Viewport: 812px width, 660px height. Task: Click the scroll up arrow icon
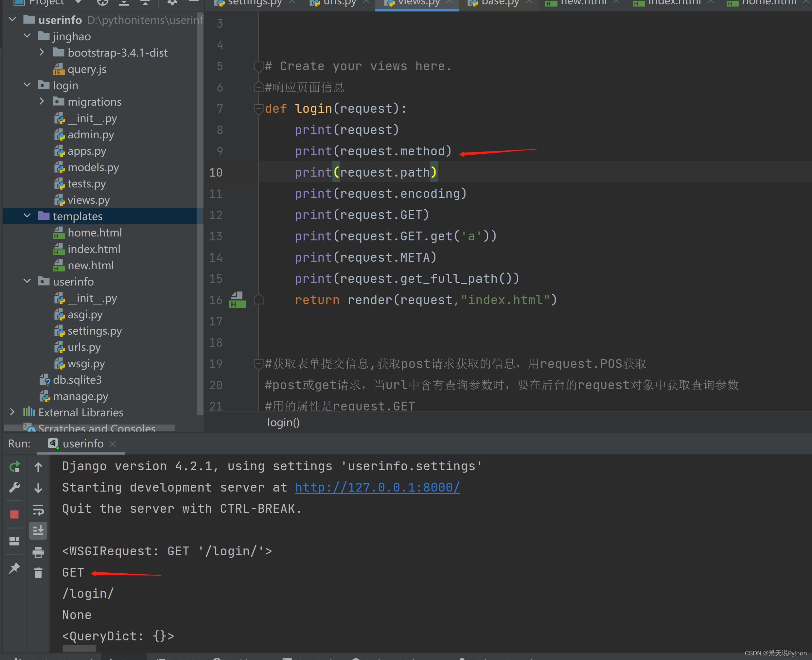point(38,466)
